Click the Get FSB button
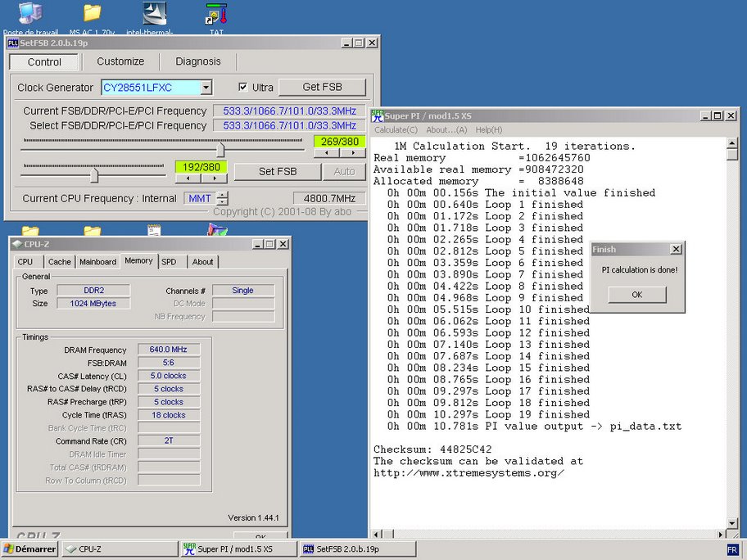Image resolution: width=747 pixels, height=560 pixels. click(x=322, y=87)
